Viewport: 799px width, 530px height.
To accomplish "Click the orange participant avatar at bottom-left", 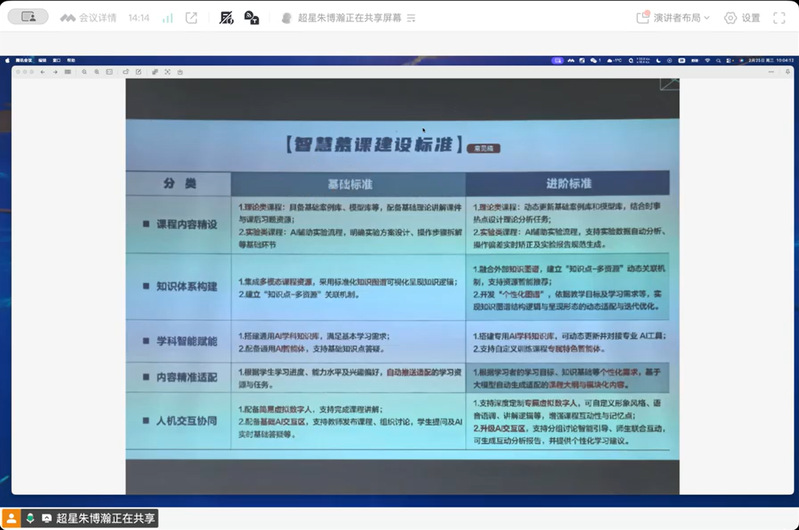I will [x=11, y=518].
